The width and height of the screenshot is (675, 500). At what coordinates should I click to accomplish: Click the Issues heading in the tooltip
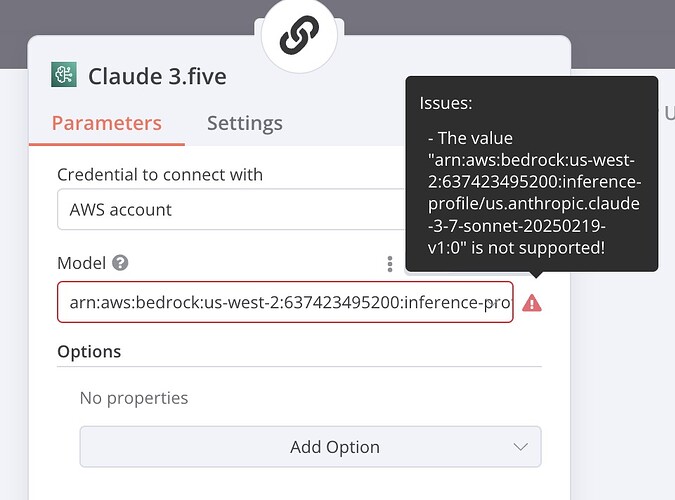click(x=446, y=103)
